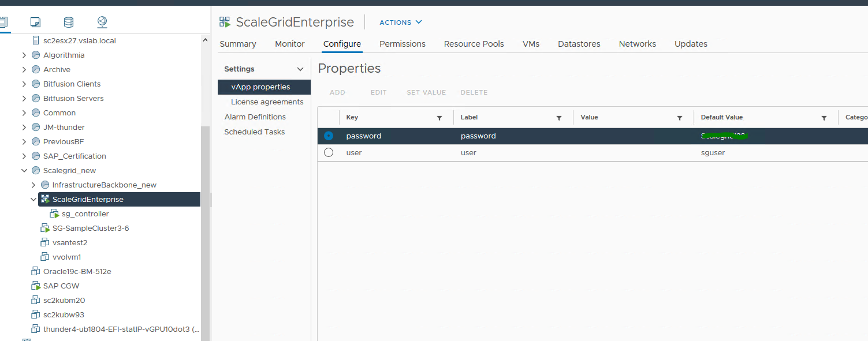Viewport: 868px width, 341px height.
Task: Click the sc2esx27.vslab.local host icon
Action: pos(36,41)
